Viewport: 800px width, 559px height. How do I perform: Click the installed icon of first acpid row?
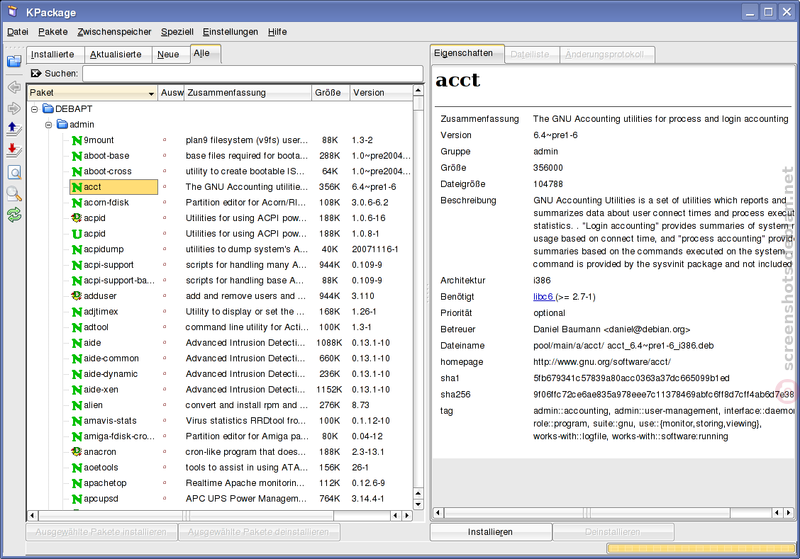click(77, 218)
